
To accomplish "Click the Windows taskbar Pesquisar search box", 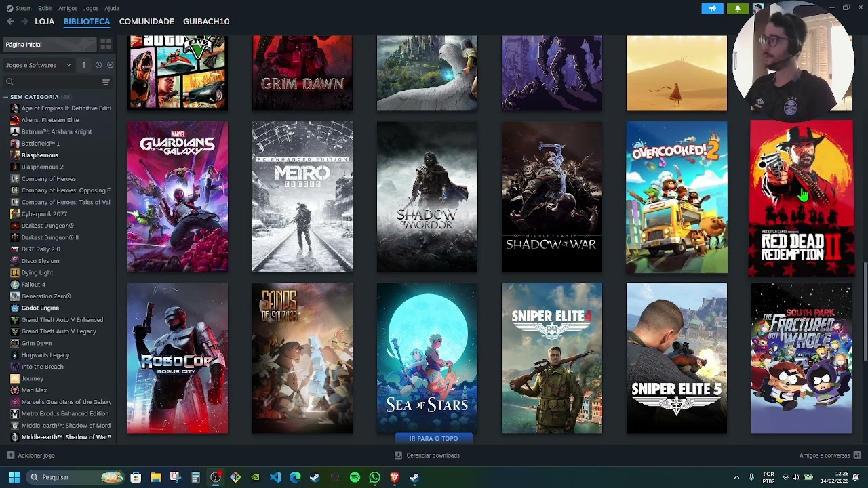I will (x=76, y=477).
